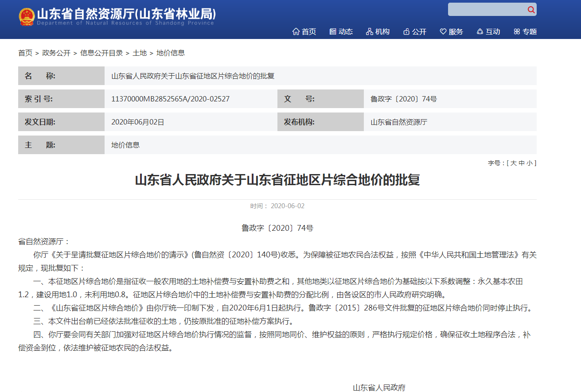Go to 首页 in the breadcrumb
This screenshot has height=392, width=581.
(25, 53)
